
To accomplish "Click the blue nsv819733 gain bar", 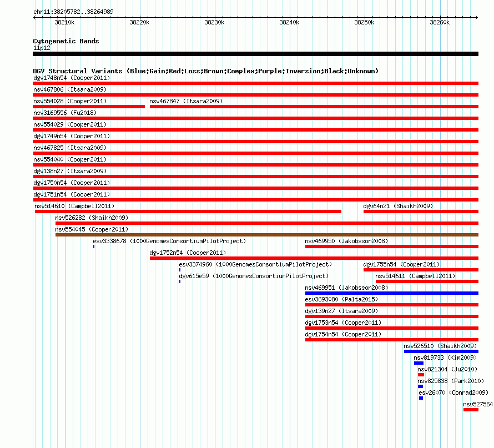I will point(419,363).
